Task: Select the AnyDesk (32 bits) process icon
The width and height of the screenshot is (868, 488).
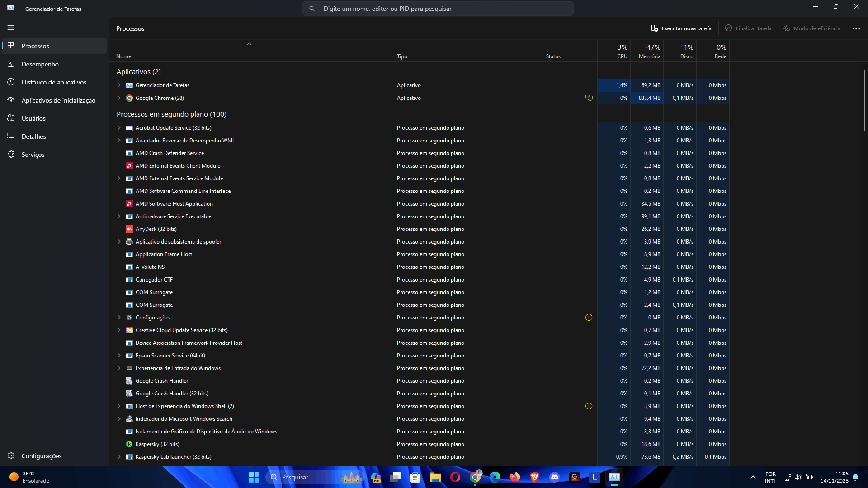Action: (x=129, y=229)
